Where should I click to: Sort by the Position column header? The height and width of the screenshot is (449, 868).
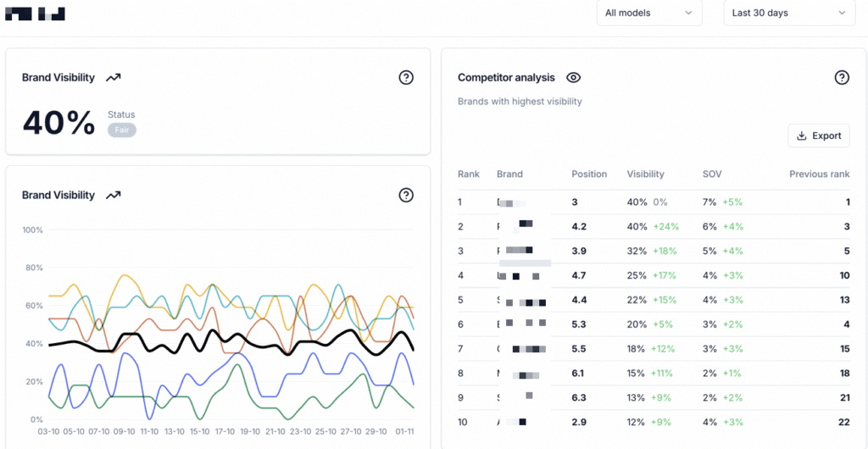[589, 175]
